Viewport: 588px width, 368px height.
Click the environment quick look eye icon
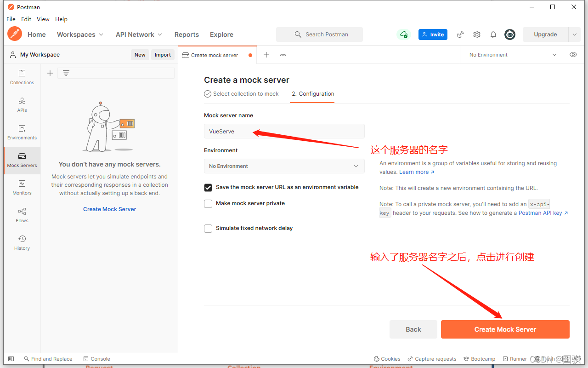(x=573, y=55)
